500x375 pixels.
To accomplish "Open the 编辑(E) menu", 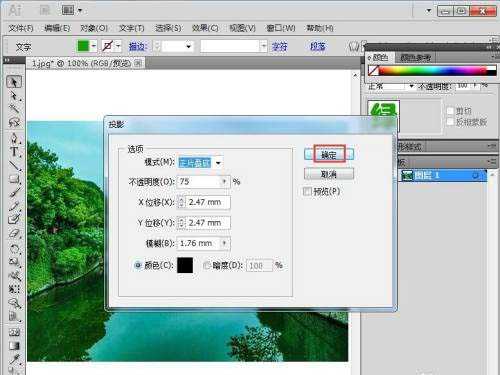I will tap(57, 28).
